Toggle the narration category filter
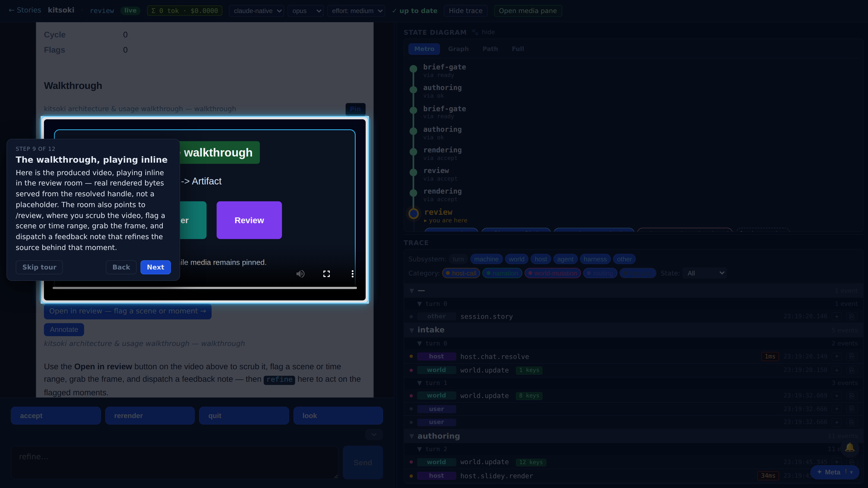The image size is (868, 488). 502,273
